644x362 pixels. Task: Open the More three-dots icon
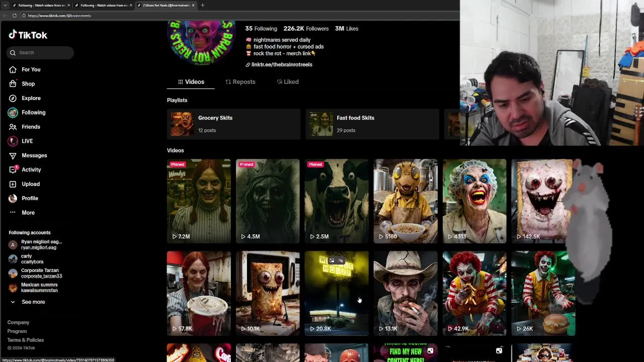tap(13, 213)
